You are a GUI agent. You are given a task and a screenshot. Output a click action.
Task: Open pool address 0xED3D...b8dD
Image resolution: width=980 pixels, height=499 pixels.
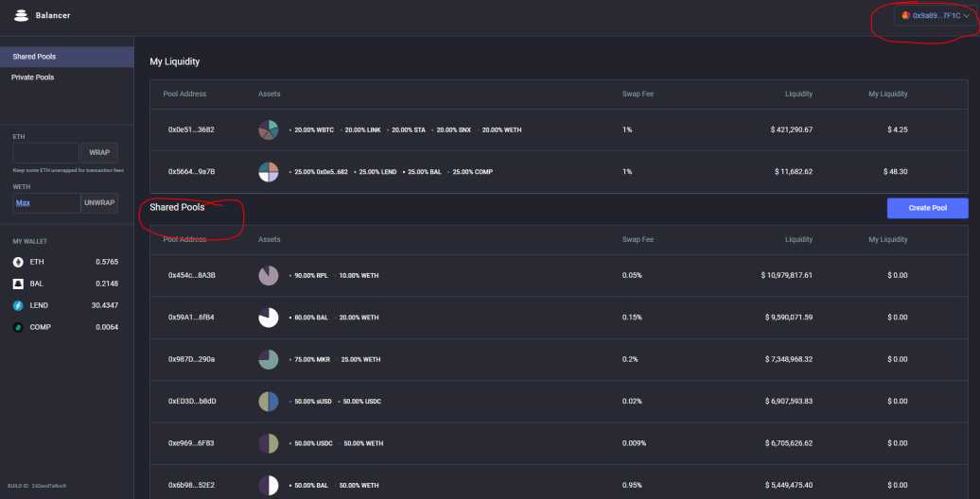[x=192, y=401]
